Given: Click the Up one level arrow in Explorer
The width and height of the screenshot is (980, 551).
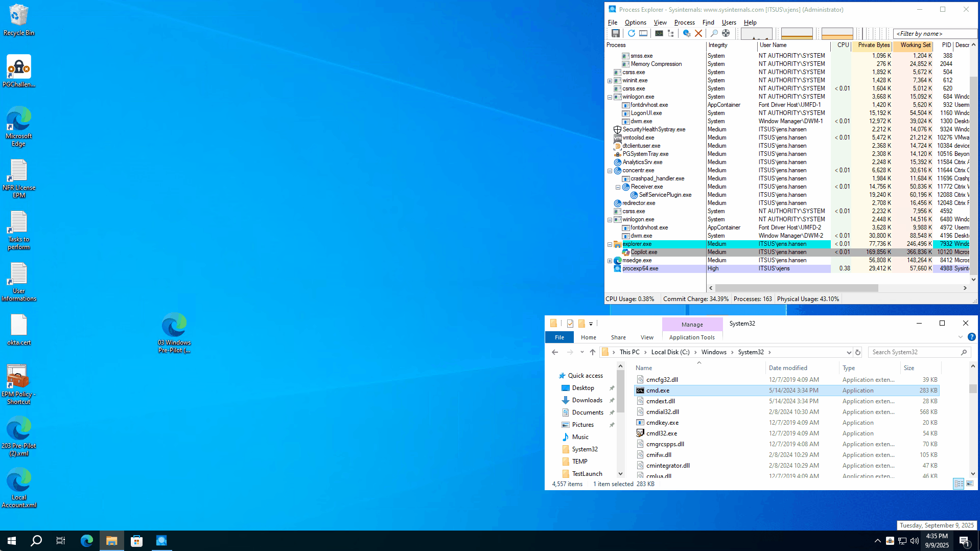Looking at the screenshot, I should pyautogui.click(x=593, y=352).
